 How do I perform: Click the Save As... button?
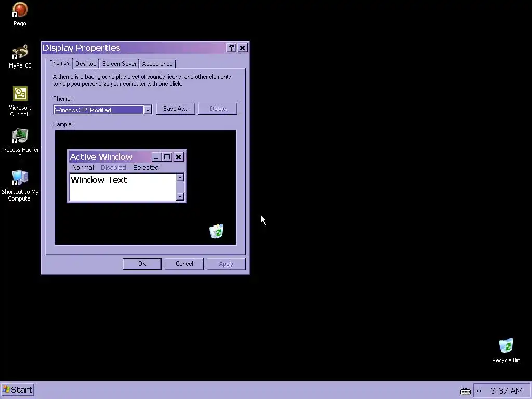click(x=176, y=109)
